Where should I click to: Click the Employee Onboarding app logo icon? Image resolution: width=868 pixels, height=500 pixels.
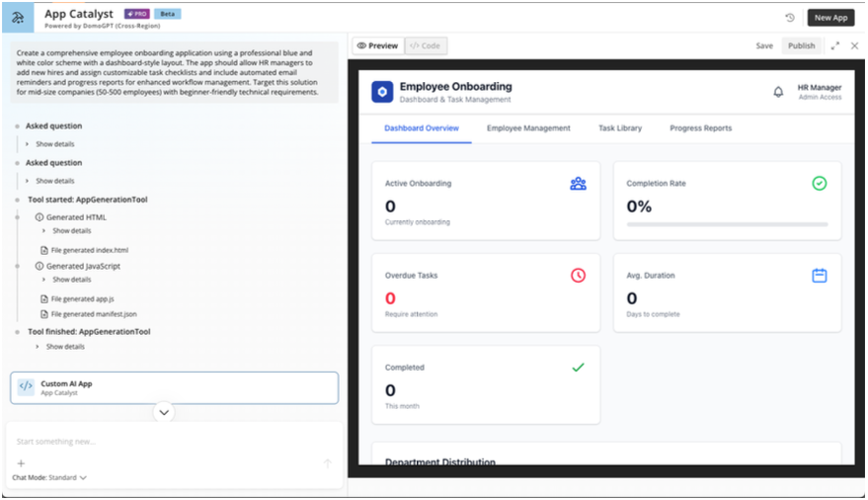point(382,92)
